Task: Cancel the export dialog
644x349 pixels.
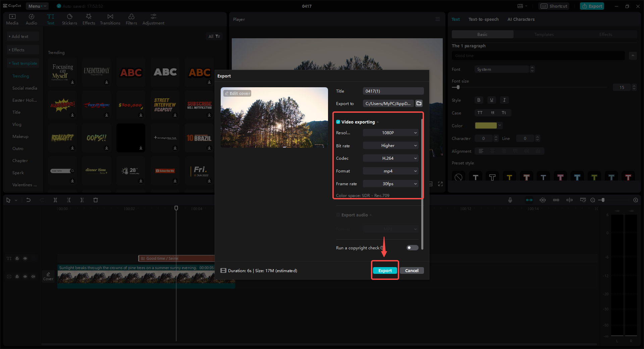Action: coord(412,270)
